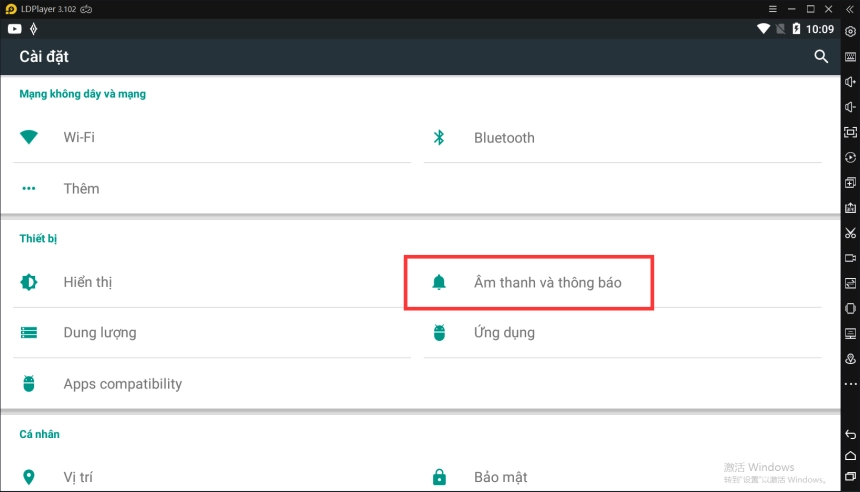This screenshot has height=492, width=860.
Task: Search settings with magnifier icon
Action: (x=821, y=57)
